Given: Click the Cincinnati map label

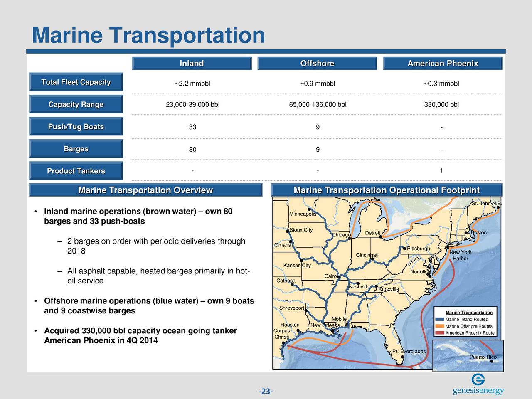Looking at the screenshot, I should tap(367, 255).
